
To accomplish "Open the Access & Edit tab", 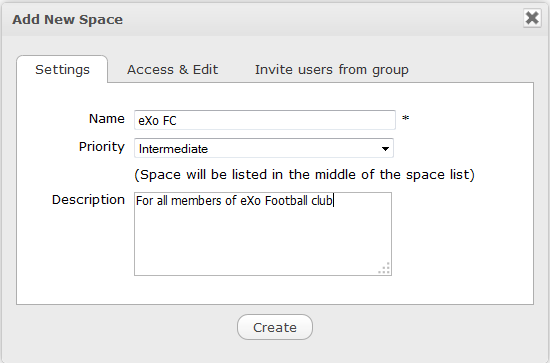I will [x=172, y=69].
